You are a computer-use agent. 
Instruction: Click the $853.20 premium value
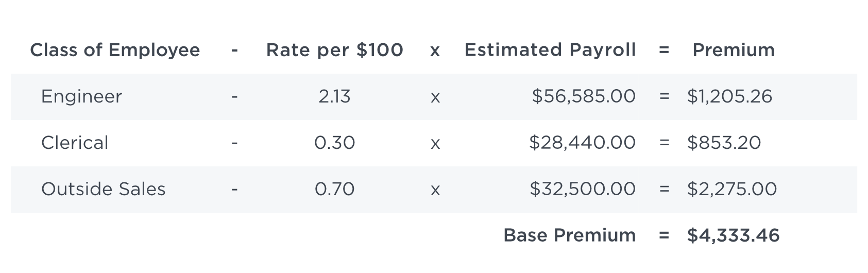(x=724, y=143)
